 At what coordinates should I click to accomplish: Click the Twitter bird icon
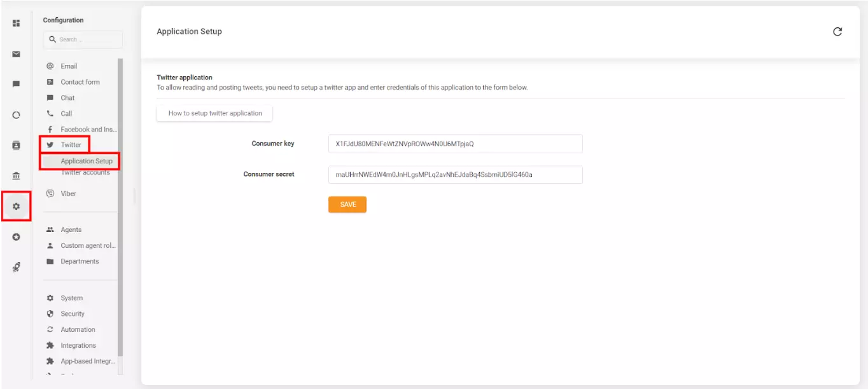[x=50, y=144]
